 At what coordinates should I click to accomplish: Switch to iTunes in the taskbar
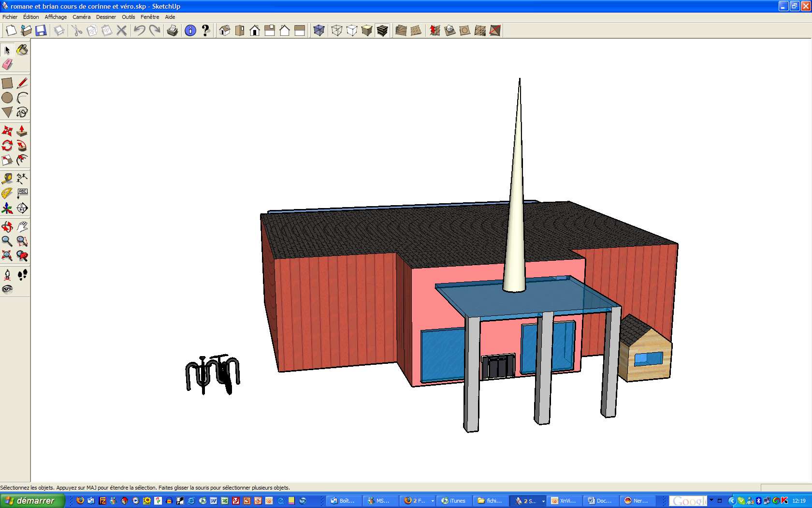point(453,501)
